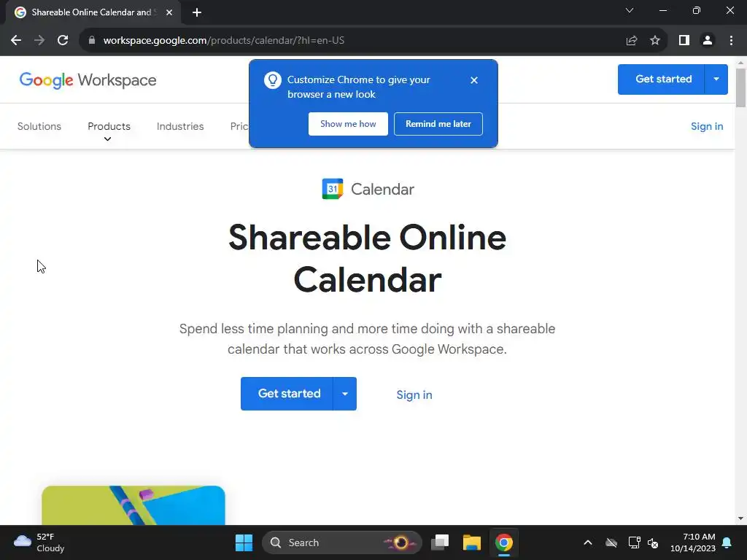Image resolution: width=747 pixels, height=560 pixels.
Task: Click the Sign in link beside Get started
Action: (414, 394)
